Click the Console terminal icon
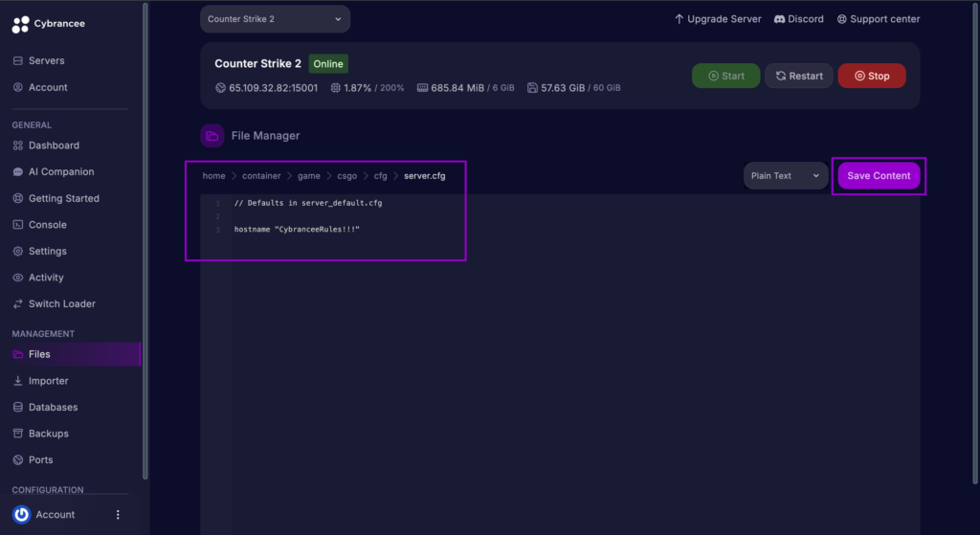This screenshot has height=535, width=980. tap(18, 225)
